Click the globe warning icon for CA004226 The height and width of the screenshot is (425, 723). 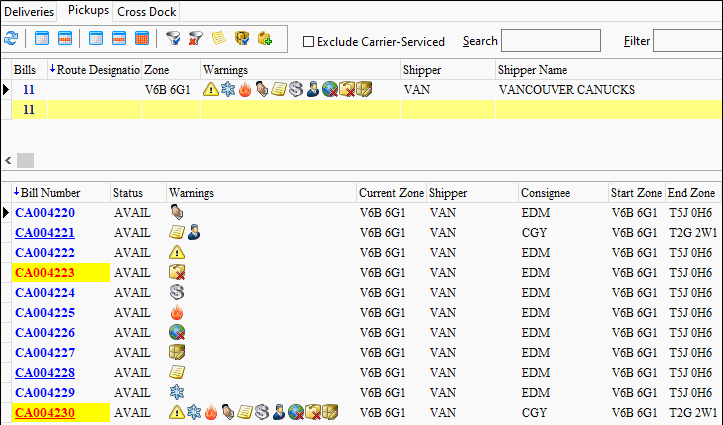tap(177, 332)
